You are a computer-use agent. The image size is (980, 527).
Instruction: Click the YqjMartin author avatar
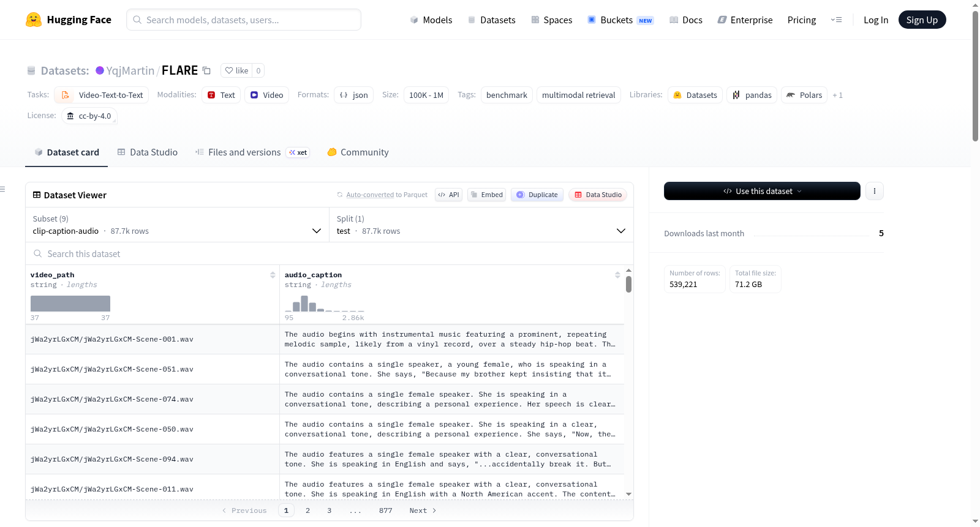(x=100, y=70)
